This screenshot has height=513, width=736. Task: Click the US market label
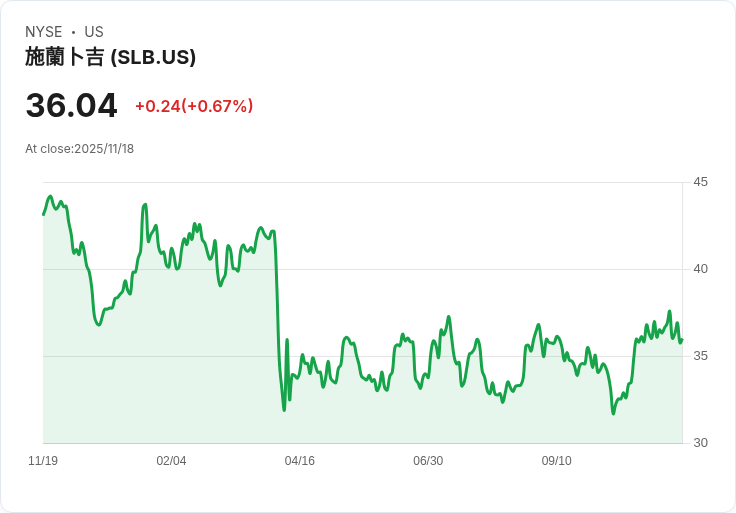tap(94, 32)
